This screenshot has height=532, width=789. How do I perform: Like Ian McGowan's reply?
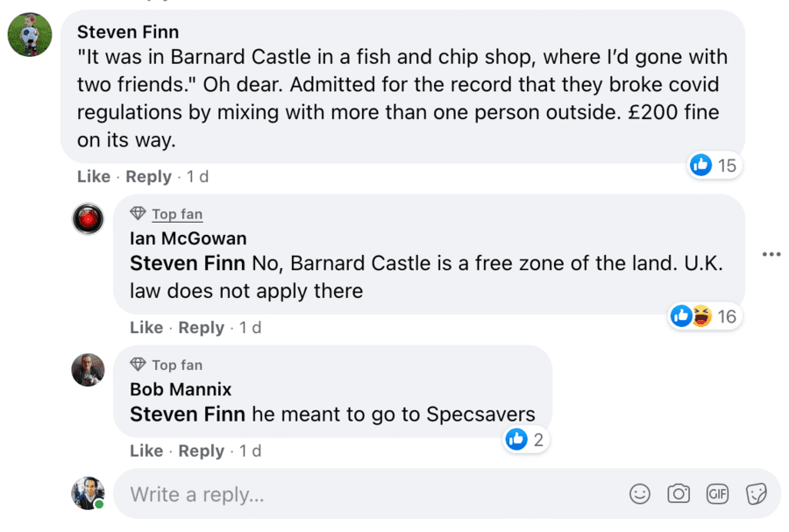click(x=146, y=328)
